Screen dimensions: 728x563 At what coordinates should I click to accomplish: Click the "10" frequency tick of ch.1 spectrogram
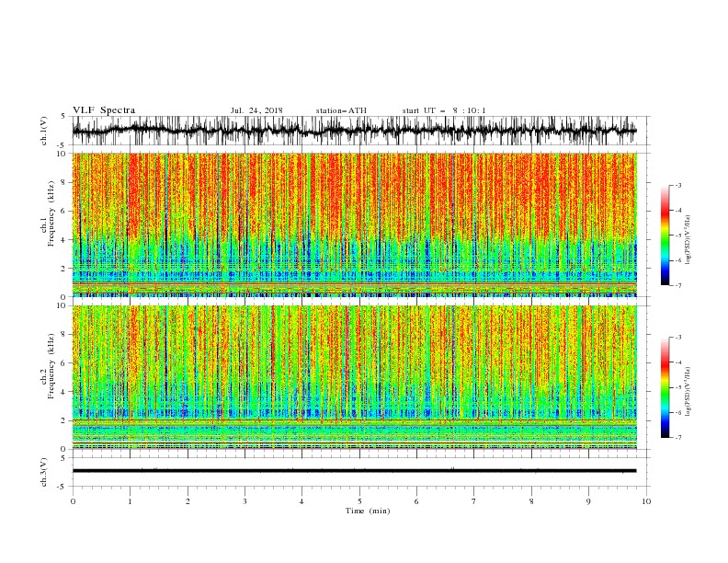pos(63,154)
